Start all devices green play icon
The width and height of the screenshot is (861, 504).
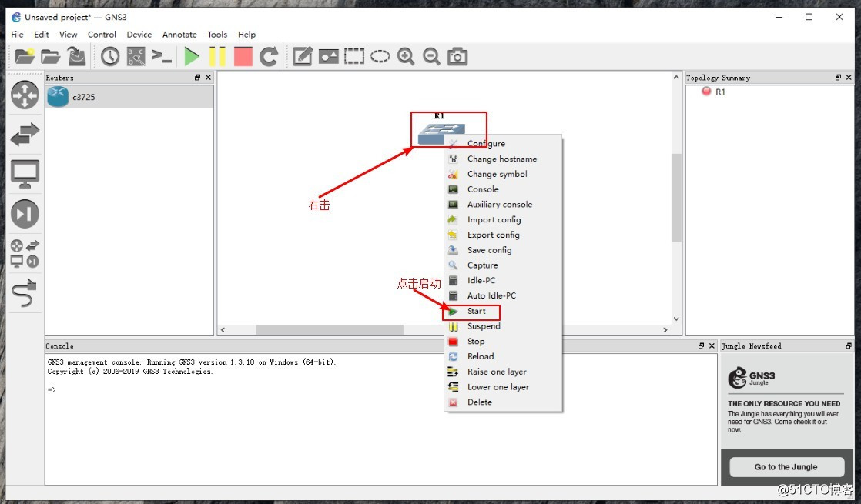(192, 56)
